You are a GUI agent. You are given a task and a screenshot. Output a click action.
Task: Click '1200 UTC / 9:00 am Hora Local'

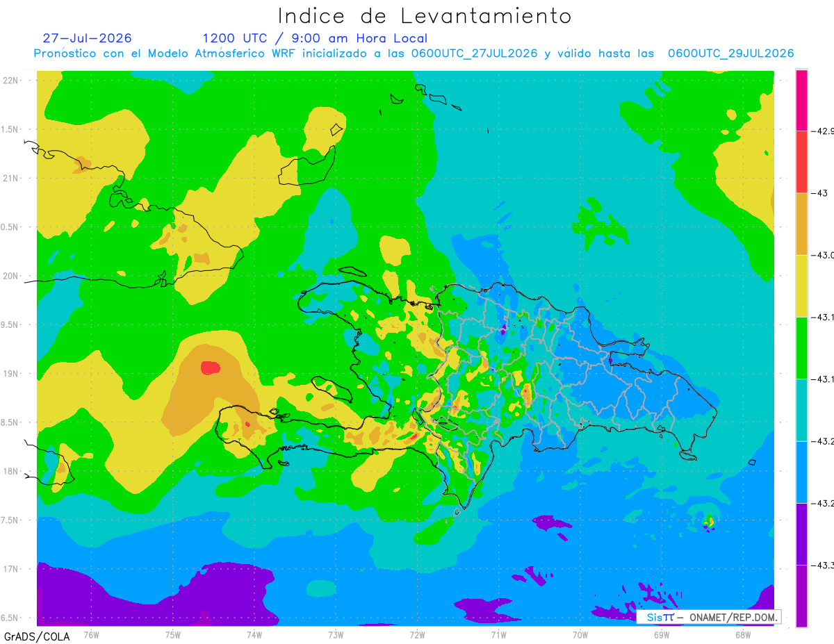point(315,38)
